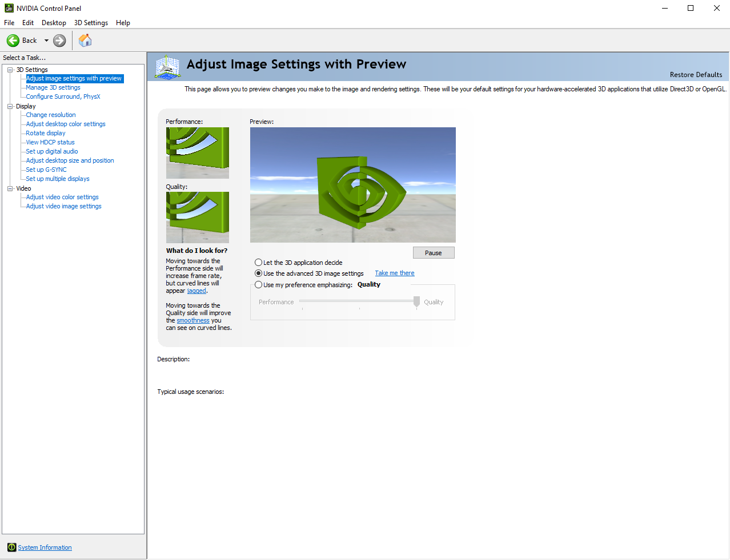The image size is (730, 560).
Task: Open 'Set up digital audio'
Action: click(x=52, y=151)
